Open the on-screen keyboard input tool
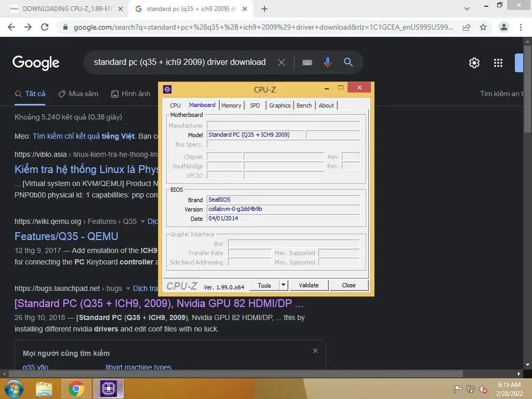Screen dimensions: 532x399 tap(307, 62)
